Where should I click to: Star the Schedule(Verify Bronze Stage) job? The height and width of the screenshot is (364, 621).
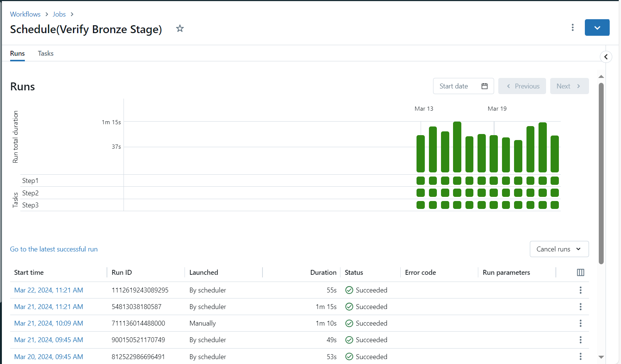click(180, 28)
